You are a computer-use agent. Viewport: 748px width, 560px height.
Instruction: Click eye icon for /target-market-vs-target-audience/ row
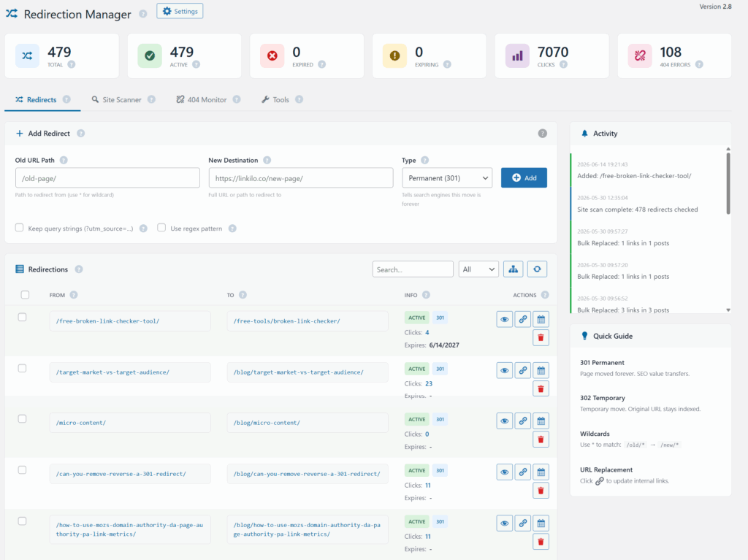[x=504, y=370]
